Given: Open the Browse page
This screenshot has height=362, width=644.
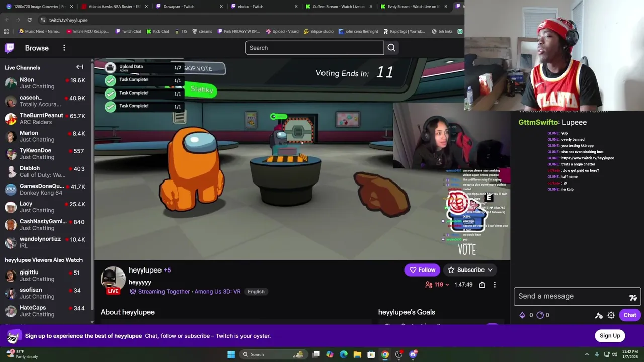Looking at the screenshot, I should (37, 48).
